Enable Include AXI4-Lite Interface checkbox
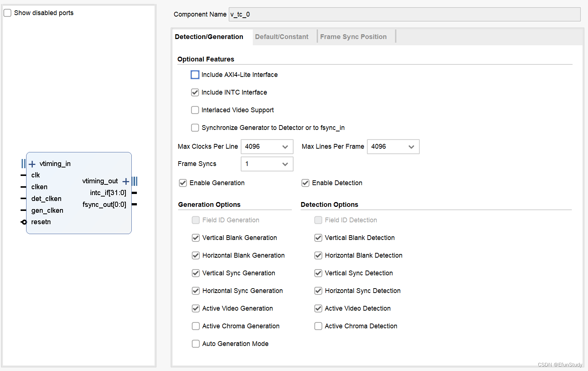 195,75
